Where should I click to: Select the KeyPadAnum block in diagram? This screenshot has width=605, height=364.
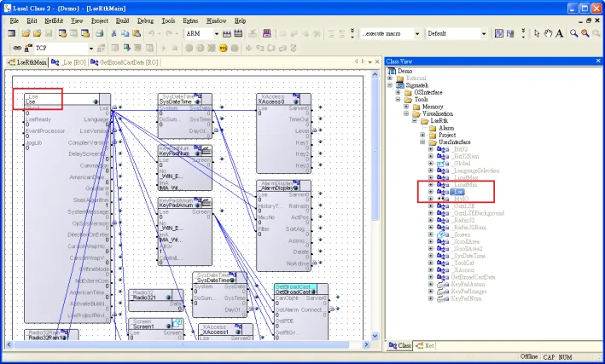click(185, 231)
